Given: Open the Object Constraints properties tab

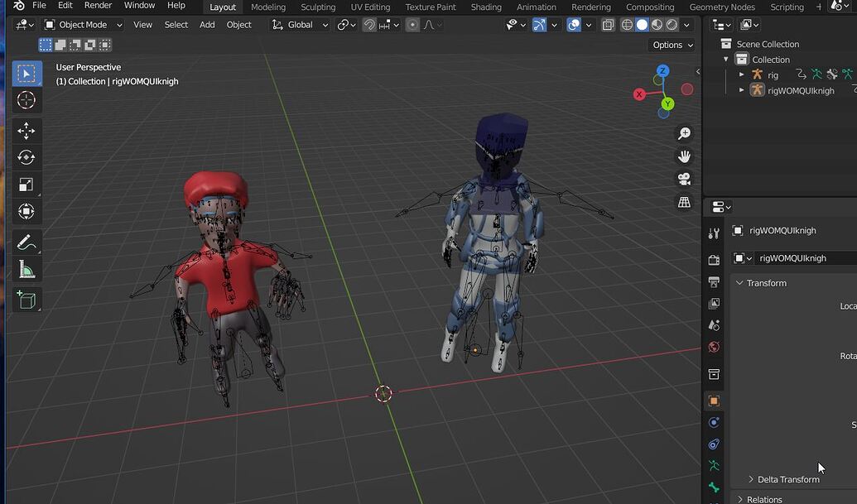Looking at the screenshot, I should 714,444.
